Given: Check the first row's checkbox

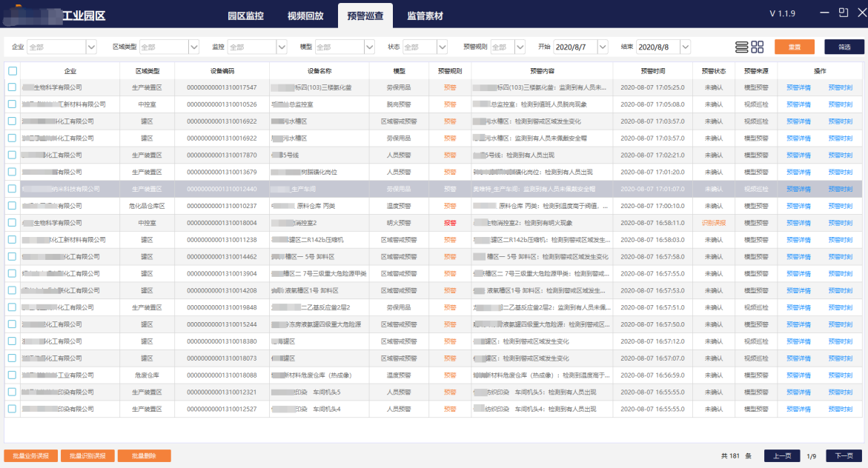Looking at the screenshot, I should [x=13, y=87].
